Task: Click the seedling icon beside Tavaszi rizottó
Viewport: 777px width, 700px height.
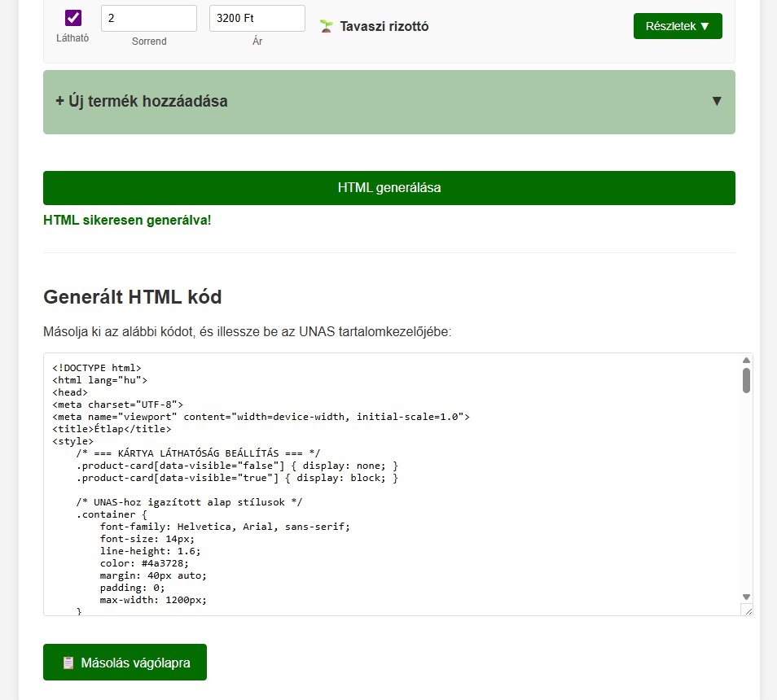Action: [327, 26]
